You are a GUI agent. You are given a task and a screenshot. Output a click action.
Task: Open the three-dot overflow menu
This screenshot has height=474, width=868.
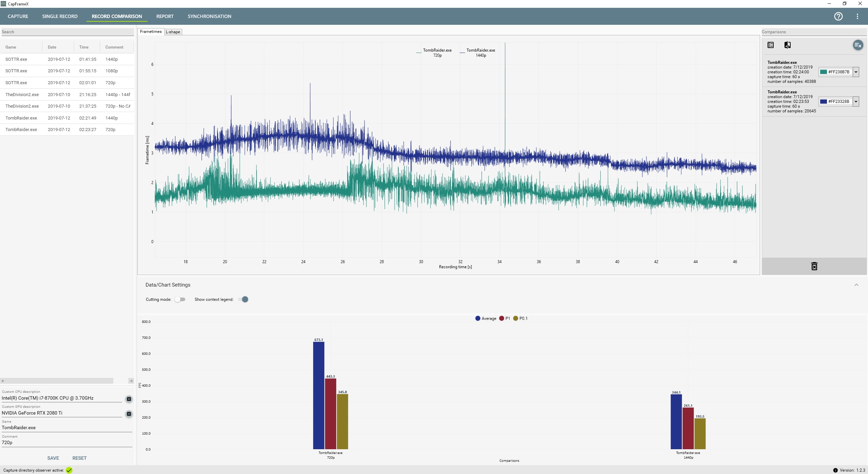pos(857,16)
